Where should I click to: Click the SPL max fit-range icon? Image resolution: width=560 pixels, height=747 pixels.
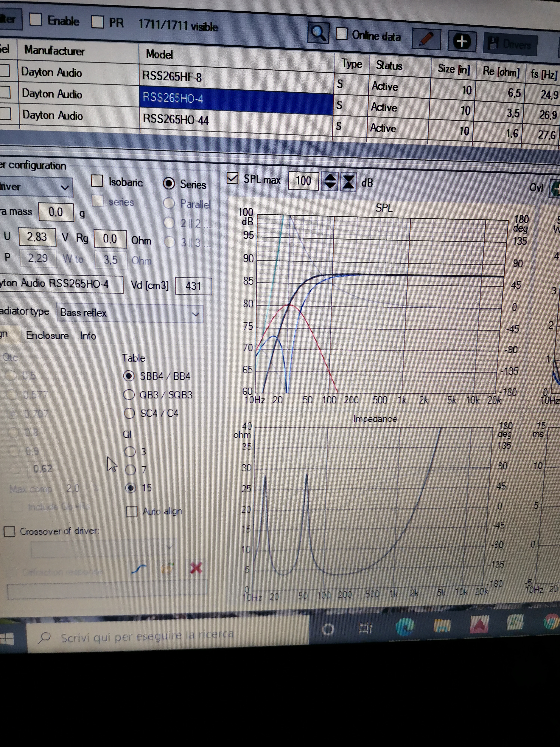coord(348,182)
